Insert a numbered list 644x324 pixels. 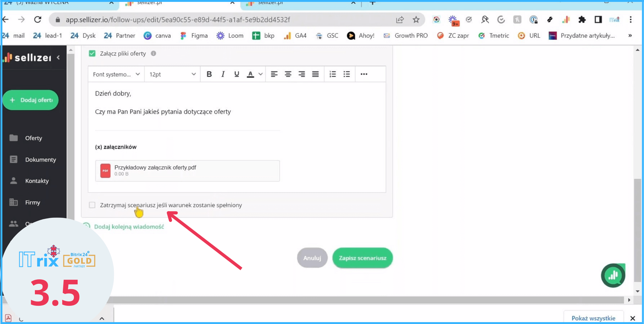(x=333, y=74)
